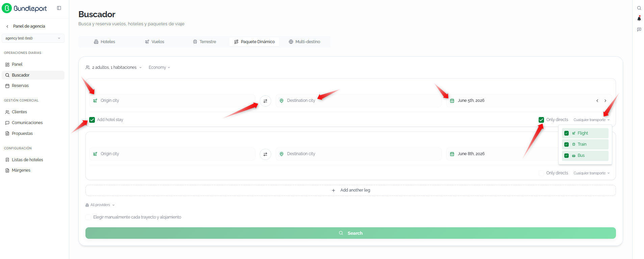Swap origin and destination in first leg
Image resolution: width=644 pixels, height=259 pixels.
[x=265, y=101]
